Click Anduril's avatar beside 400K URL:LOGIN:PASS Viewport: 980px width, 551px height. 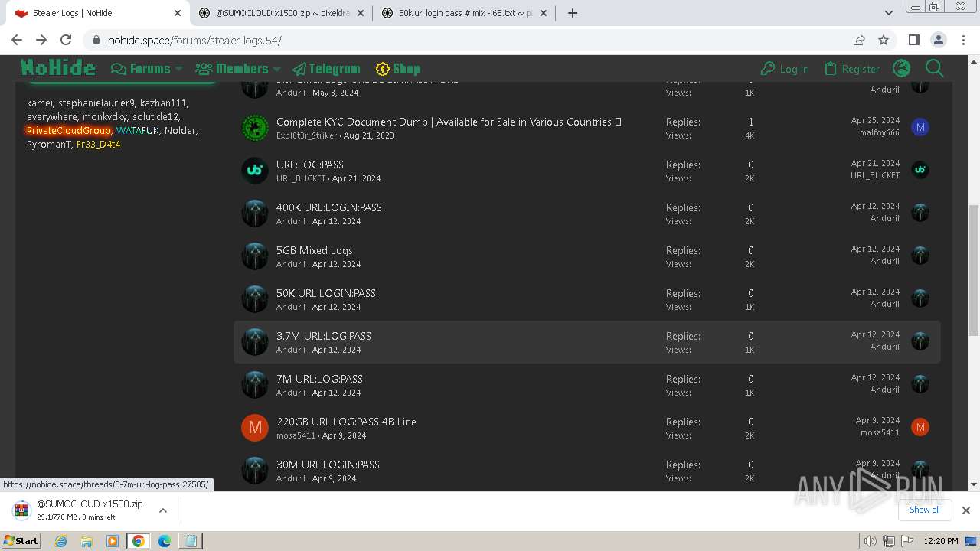tap(255, 213)
